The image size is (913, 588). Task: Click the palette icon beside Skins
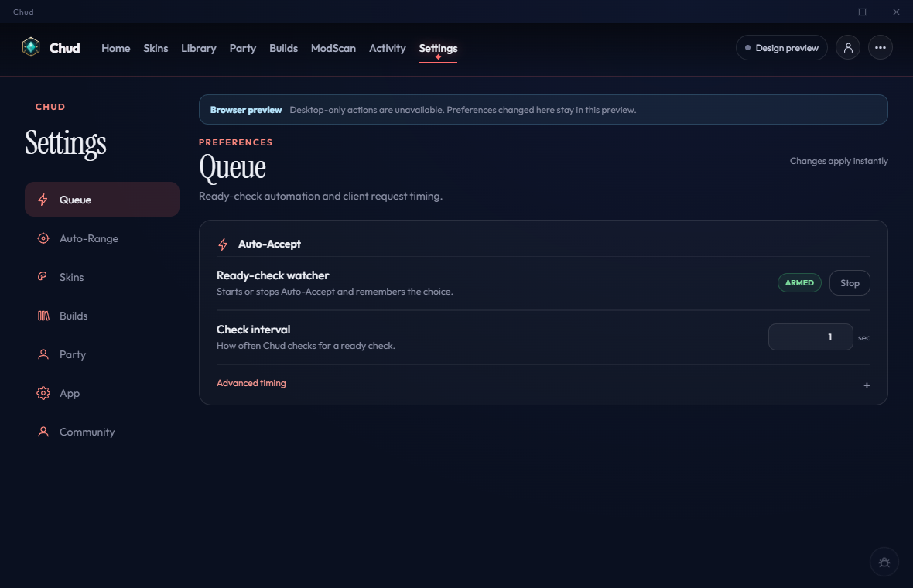(43, 276)
